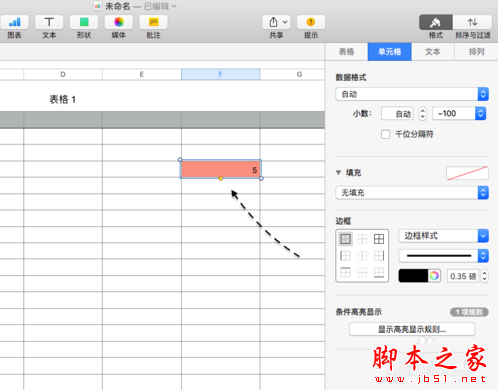This screenshot has width=498, height=390.
Task: Add a comment with 批注 icon
Action: pos(153,22)
